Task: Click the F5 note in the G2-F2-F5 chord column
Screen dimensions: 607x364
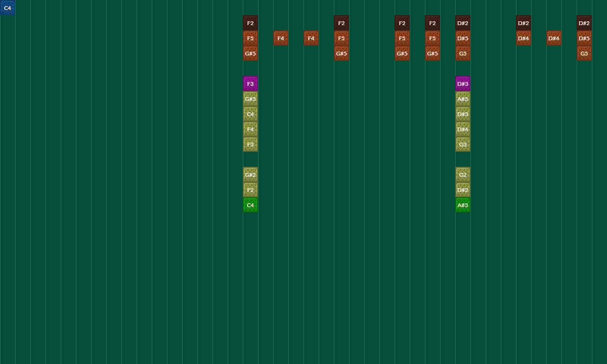Action: point(250,38)
